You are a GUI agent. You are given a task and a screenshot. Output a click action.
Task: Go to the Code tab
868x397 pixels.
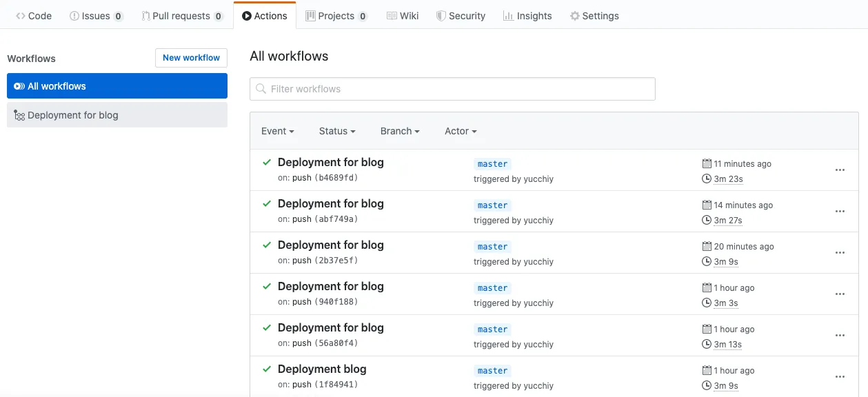point(33,15)
